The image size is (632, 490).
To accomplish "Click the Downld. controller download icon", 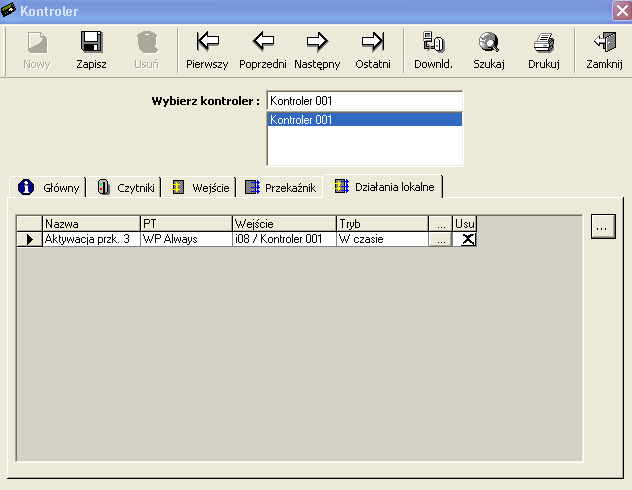I will click(x=433, y=42).
